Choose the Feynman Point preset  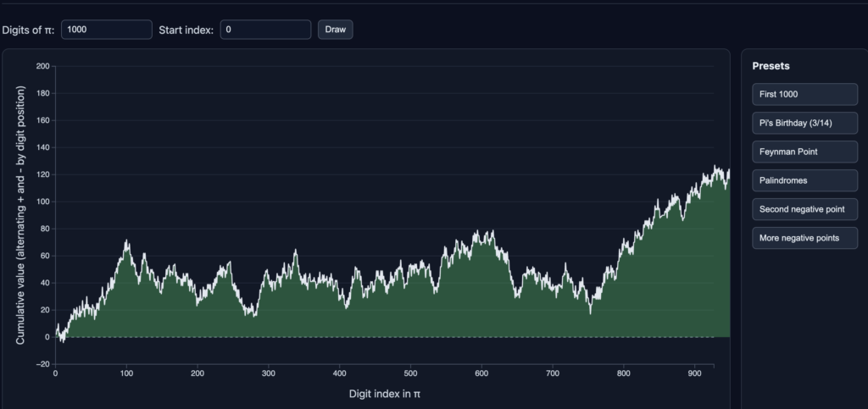[804, 152]
